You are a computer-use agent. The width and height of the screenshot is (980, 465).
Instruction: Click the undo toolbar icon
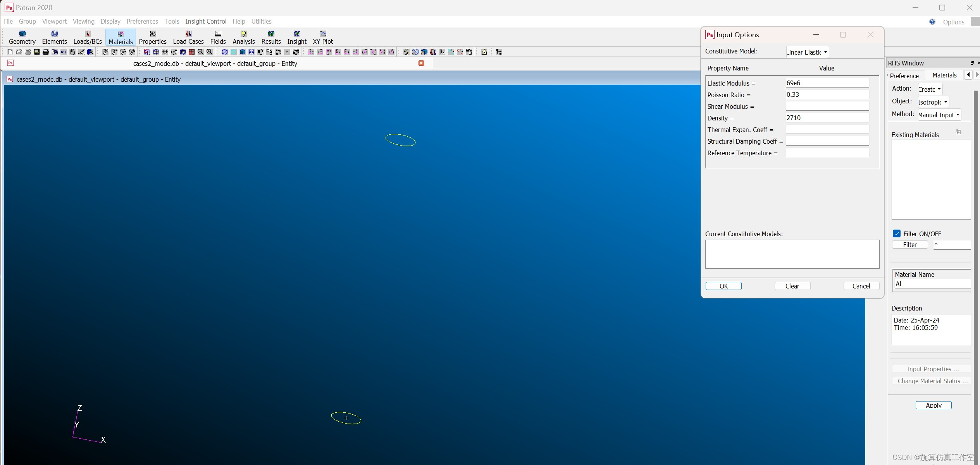coord(64,52)
